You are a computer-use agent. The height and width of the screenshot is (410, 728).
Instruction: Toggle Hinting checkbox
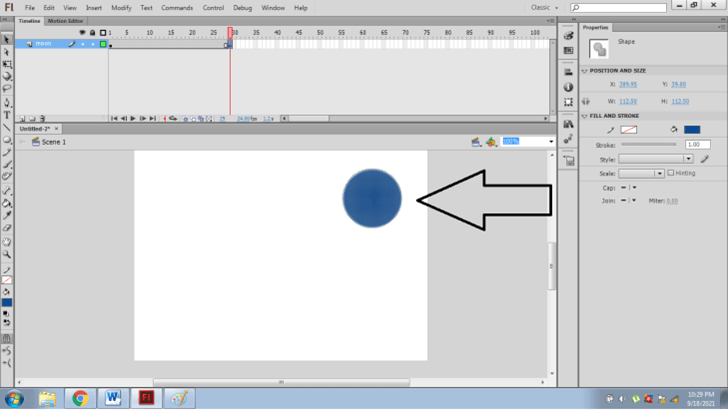pyautogui.click(x=670, y=173)
